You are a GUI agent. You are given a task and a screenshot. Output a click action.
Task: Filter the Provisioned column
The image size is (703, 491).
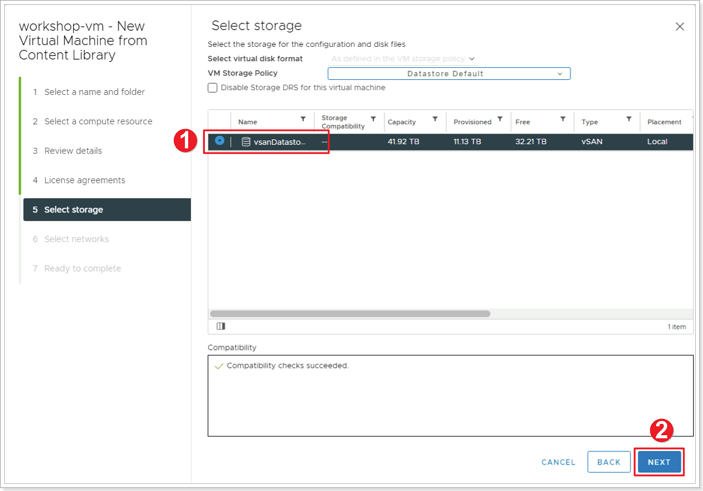coord(499,119)
